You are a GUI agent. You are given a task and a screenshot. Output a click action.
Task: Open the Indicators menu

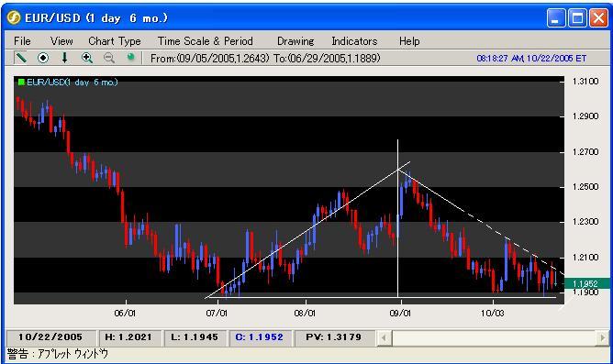pos(354,41)
